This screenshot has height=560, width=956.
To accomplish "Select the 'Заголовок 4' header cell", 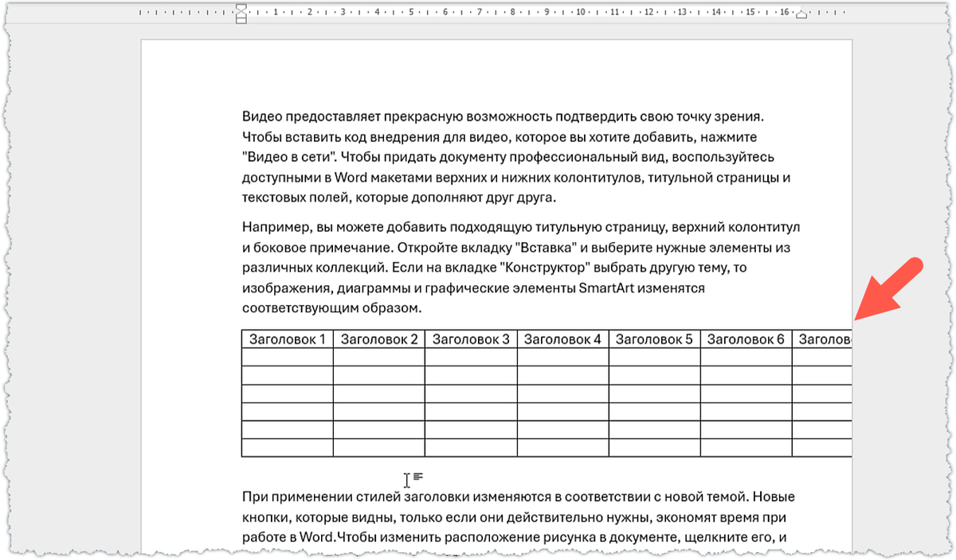I will [x=562, y=337].
